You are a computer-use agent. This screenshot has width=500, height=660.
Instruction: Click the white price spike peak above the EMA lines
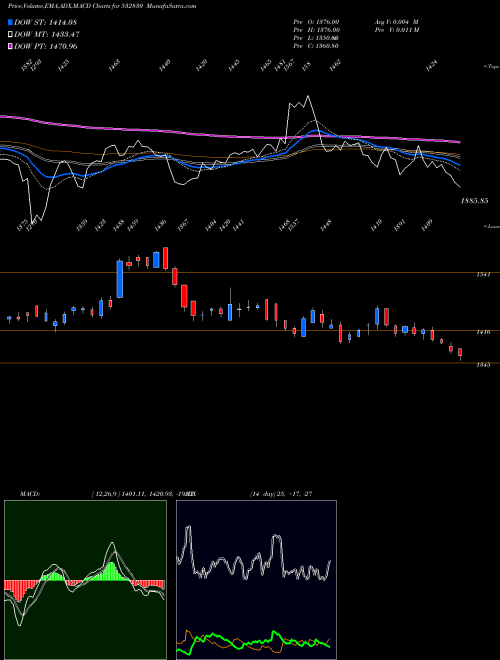point(308,96)
